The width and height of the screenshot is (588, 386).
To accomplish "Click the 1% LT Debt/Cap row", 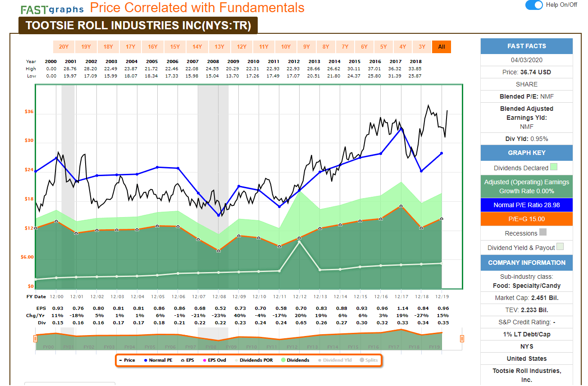I will tap(527, 334).
